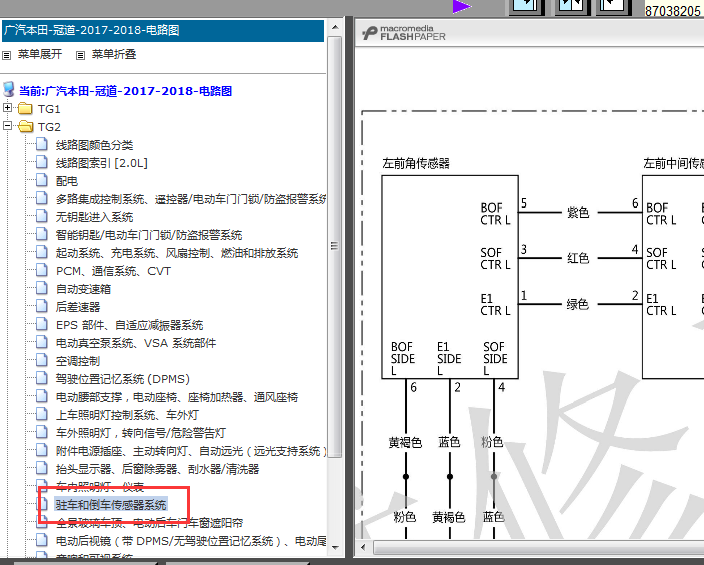Viewport: 704px width, 565px height.
Task: Expand the TG1 folder node
Action: coord(7,108)
